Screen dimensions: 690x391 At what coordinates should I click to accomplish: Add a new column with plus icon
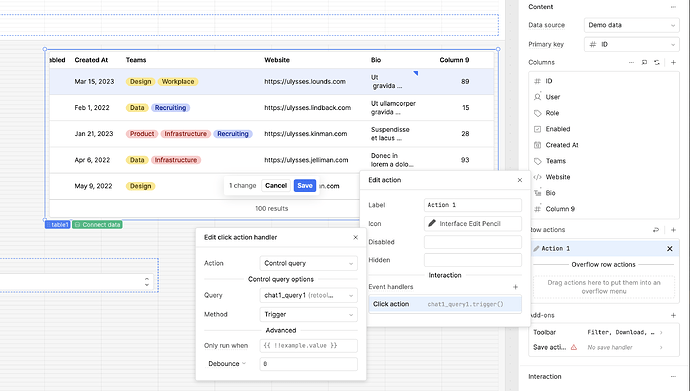point(673,62)
